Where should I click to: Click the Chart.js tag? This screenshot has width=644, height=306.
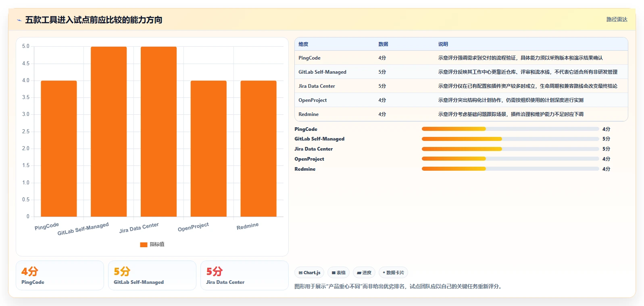point(310,273)
